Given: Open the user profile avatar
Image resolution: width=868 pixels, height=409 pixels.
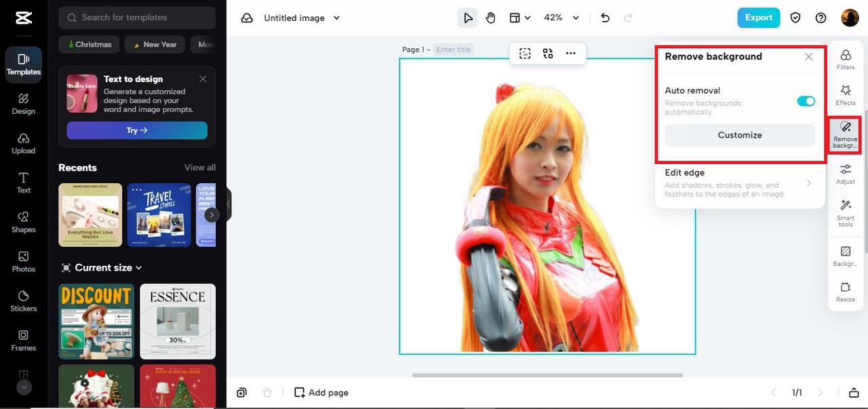Looking at the screenshot, I should (x=850, y=18).
